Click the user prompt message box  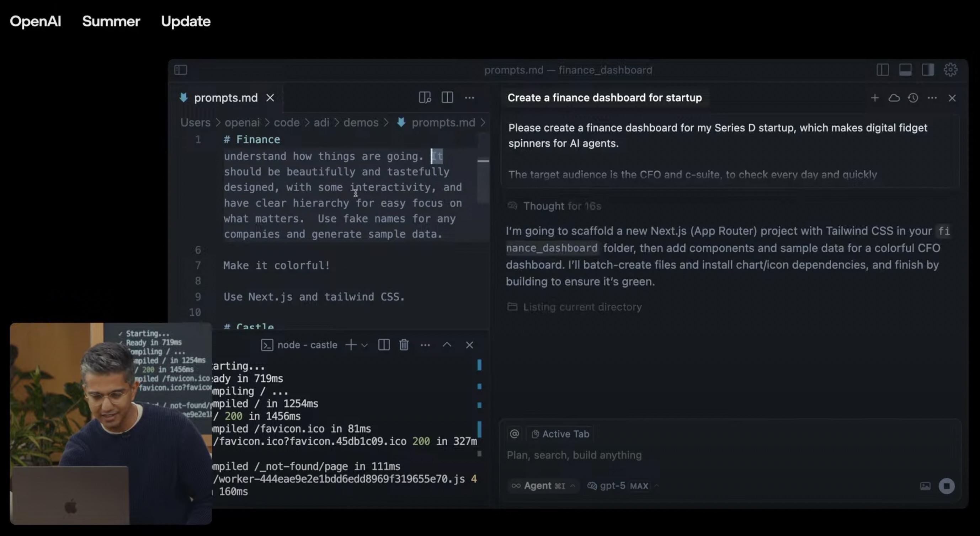point(730,152)
